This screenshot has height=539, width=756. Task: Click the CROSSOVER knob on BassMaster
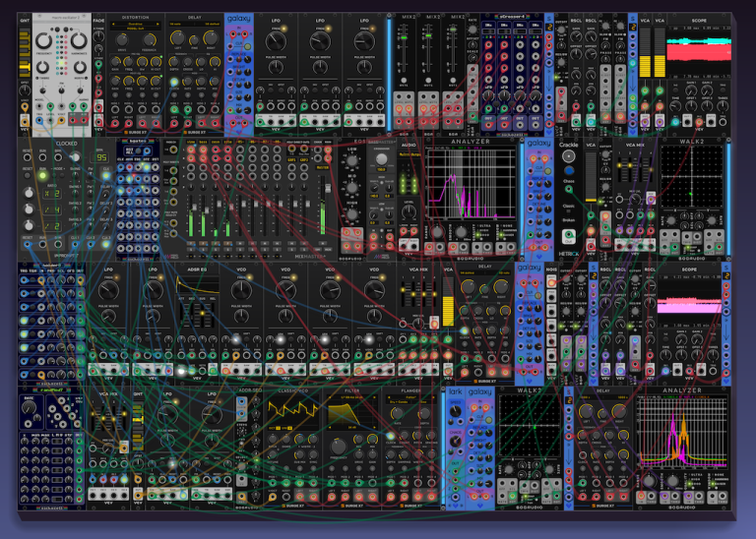tap(381, 159)
